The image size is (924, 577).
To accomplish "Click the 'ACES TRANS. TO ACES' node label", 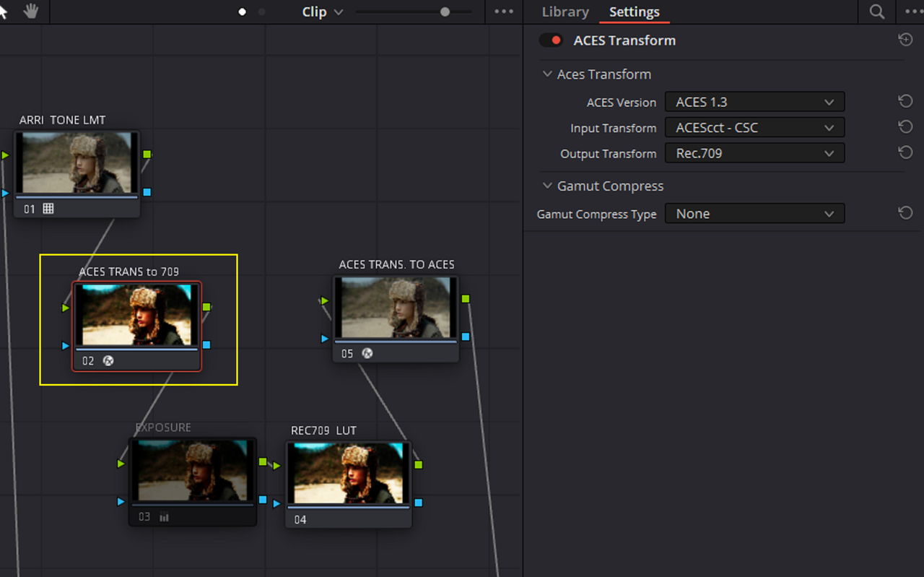I will (396, 264).
